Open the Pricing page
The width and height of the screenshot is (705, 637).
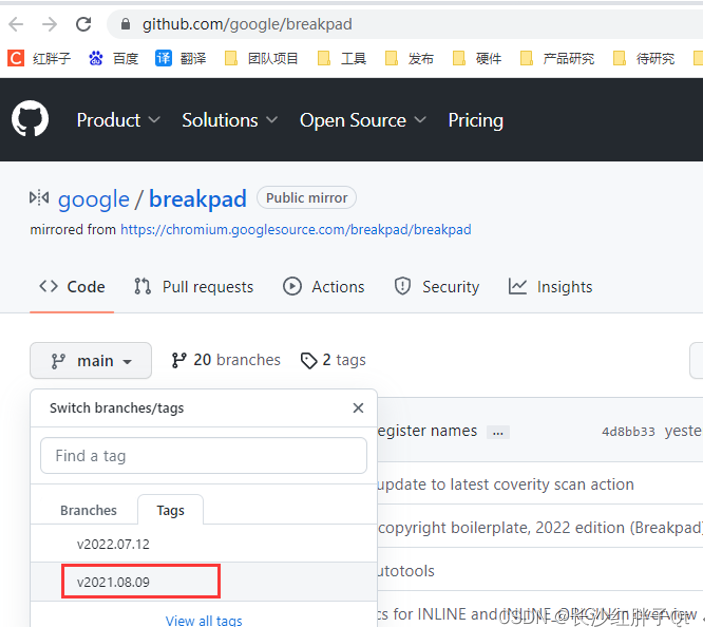[476, 120]
